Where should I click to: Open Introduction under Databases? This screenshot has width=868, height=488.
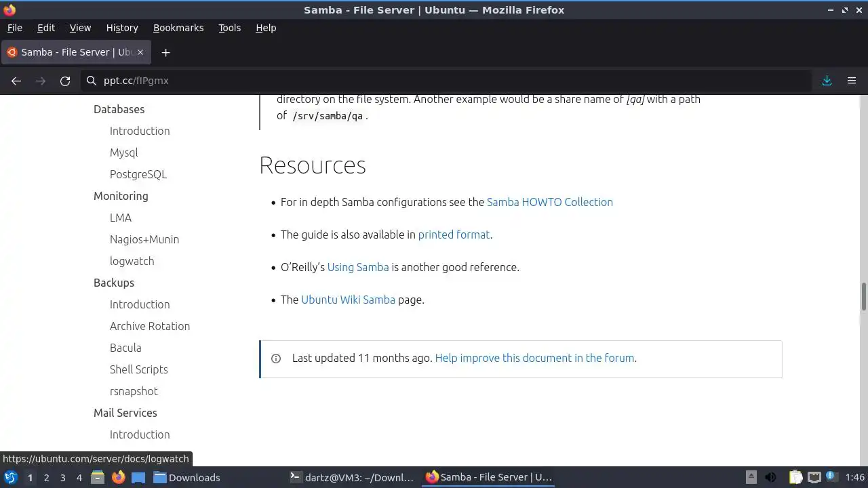140,131
